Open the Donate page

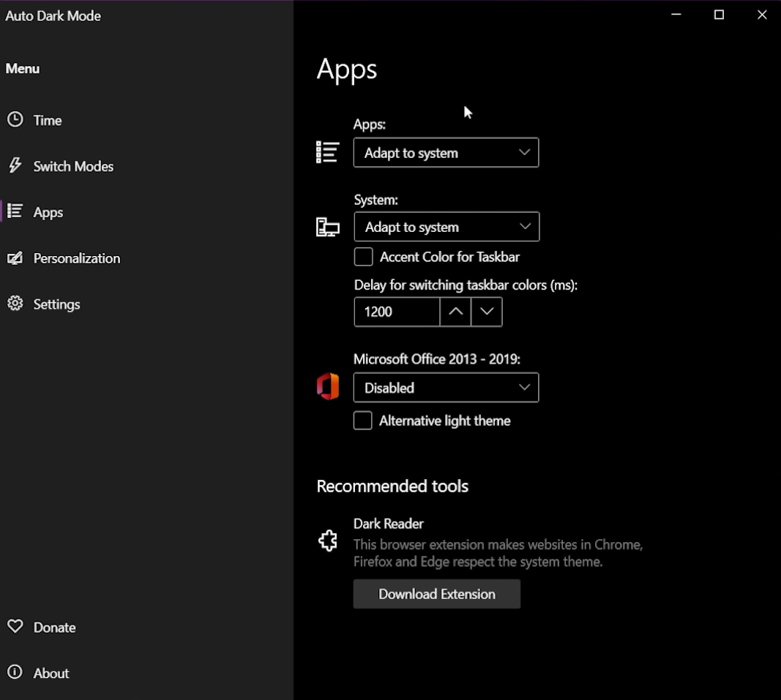point(54,627)
